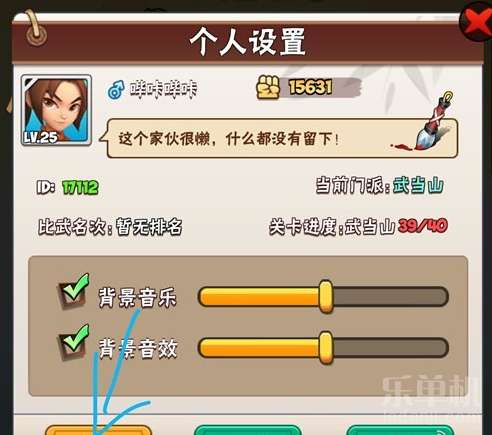Click the LV.25 level badge
Viewport: 492px width, 435px height.
[40, 137]
